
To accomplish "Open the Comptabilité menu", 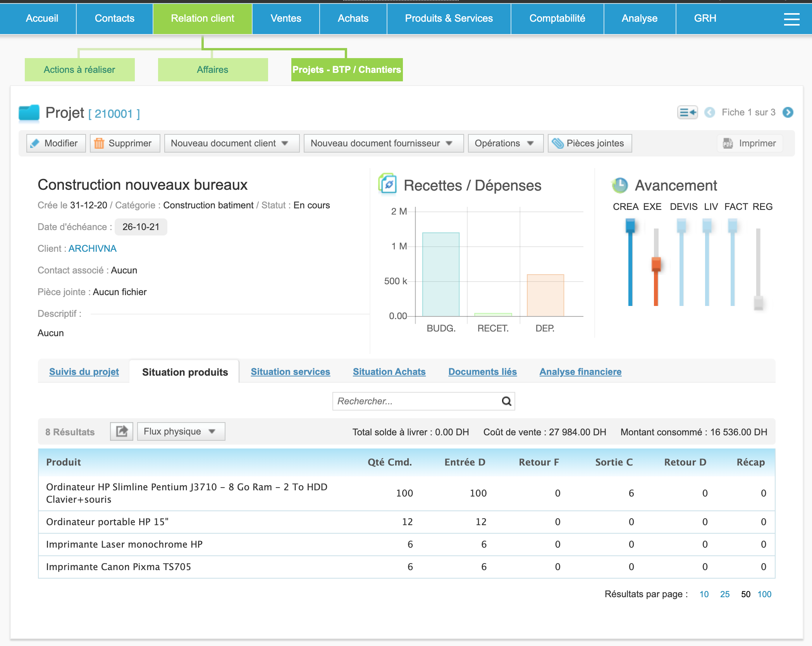I will pos(557,19).
